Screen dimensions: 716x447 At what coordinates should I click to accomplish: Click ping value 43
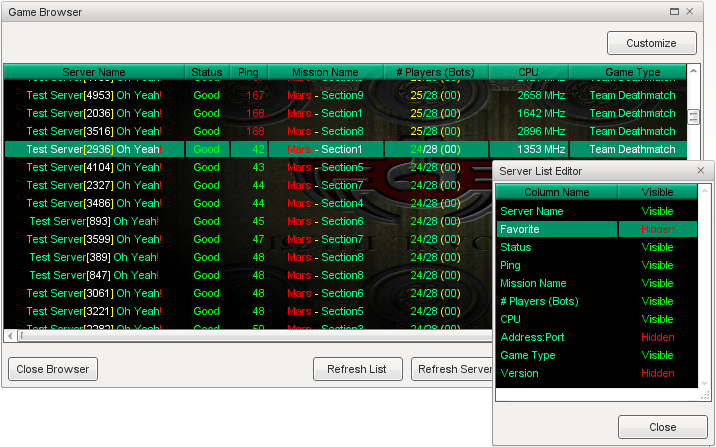click(x=258, y=167)
